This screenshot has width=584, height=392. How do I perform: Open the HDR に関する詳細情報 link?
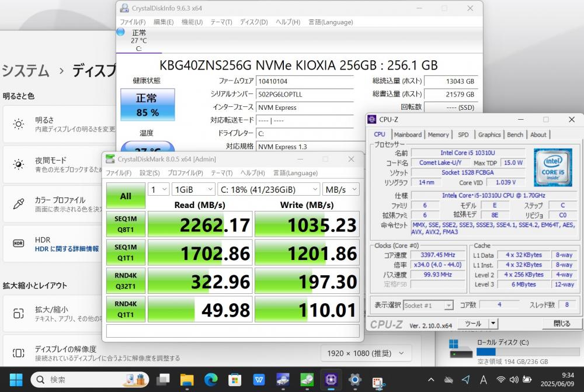67,249
